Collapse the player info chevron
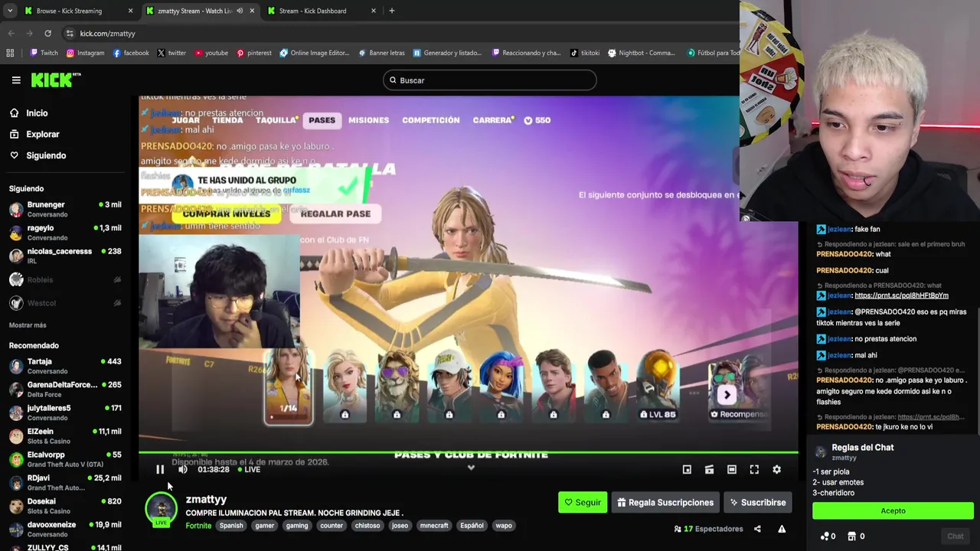Viewport: 980px width, 551px height. click(x=471, y=468)
